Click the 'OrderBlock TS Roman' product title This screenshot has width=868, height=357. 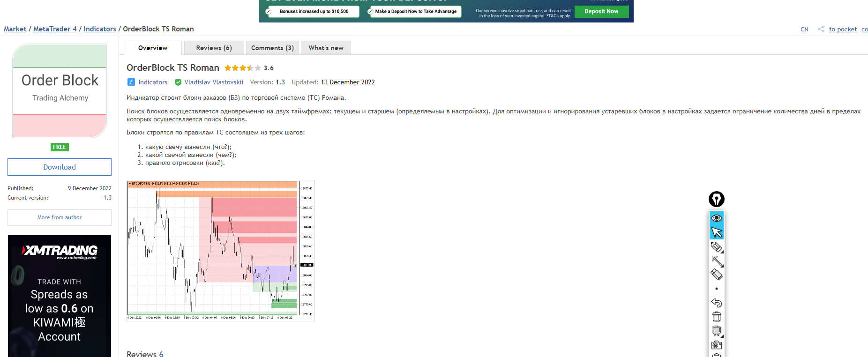(173, 68)
